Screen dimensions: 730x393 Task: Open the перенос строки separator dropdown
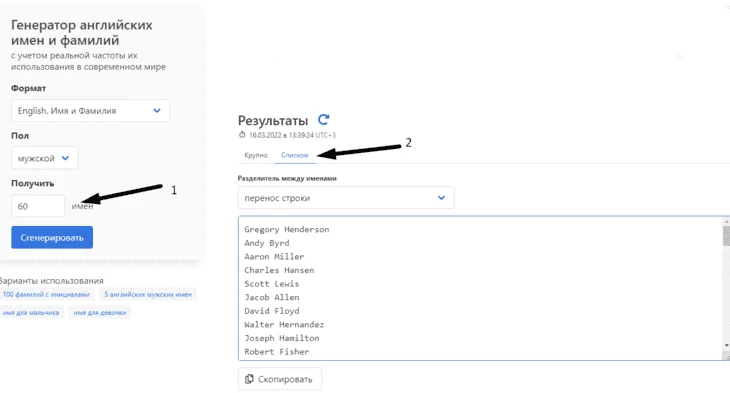(x=346, y=198)
